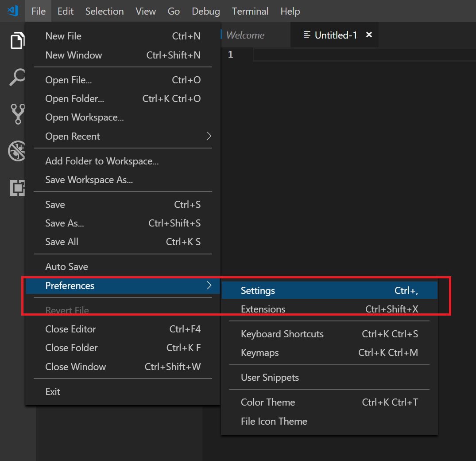Screen dimensions: 476x461
Task: Click Save in the File menu
Action: [x=123, y=204]
